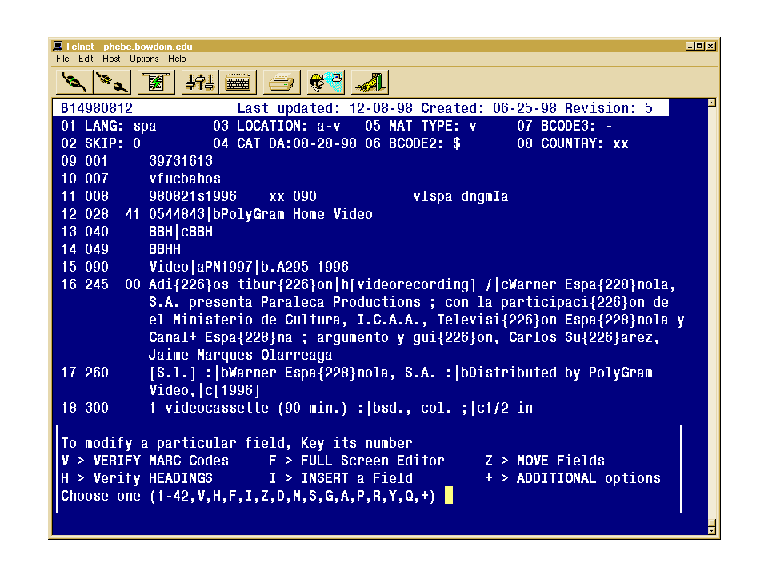Click the exit door toolbar icon

(x=370, y=82)
